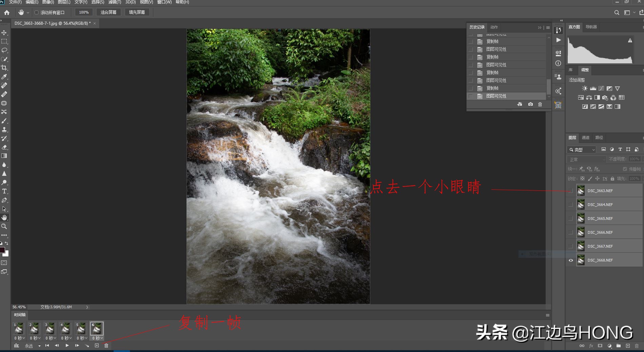Click the 填充屏幕 button
The image size is (644, 352).
(137, 12)
